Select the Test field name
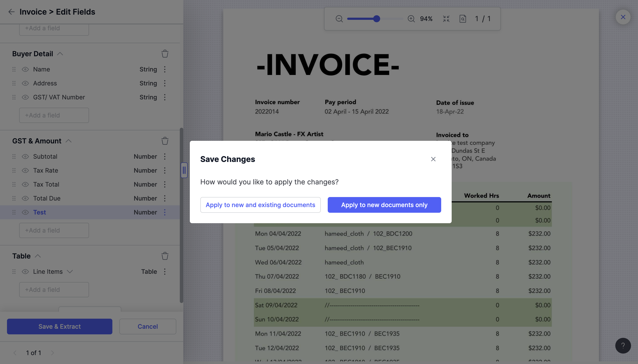This screenshot has width=638, height=364. point(39,213)
